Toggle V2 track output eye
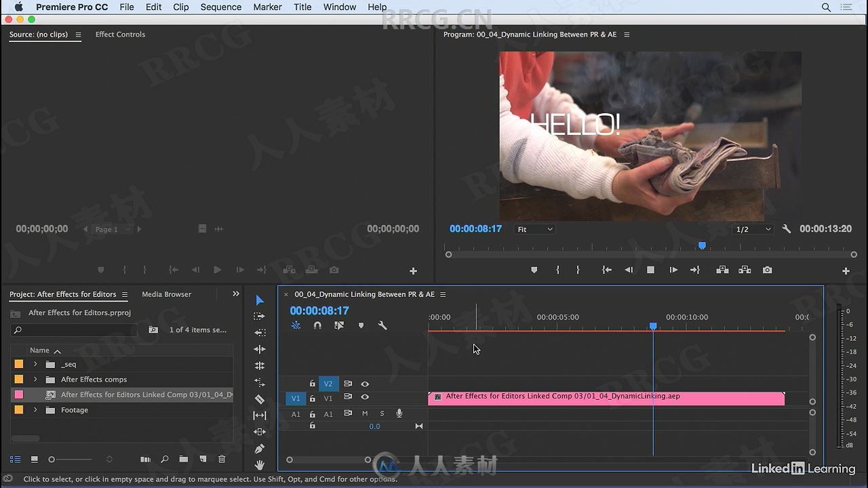The image size is (868, 488). tap(365, 384)
